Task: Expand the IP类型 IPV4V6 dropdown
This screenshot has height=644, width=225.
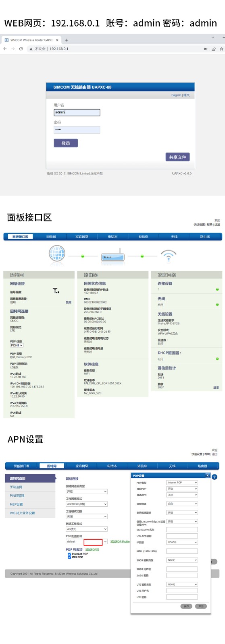Action: (182, 542)
